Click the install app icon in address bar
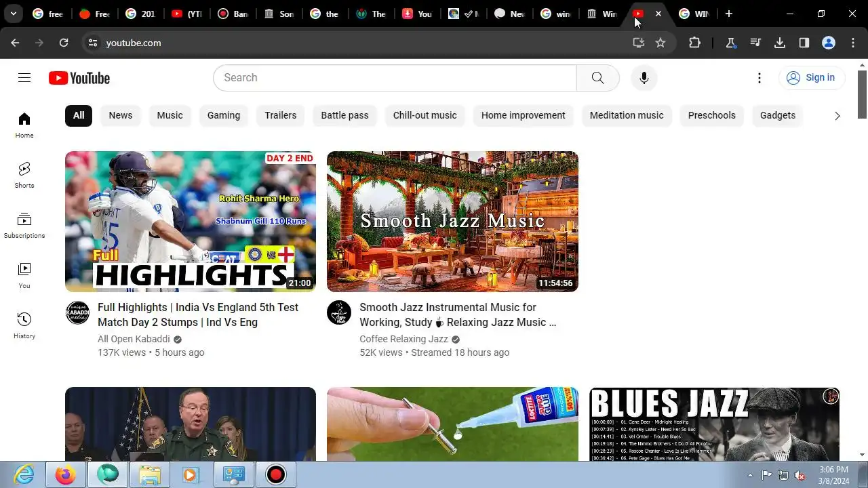 (x=638, y=43)
